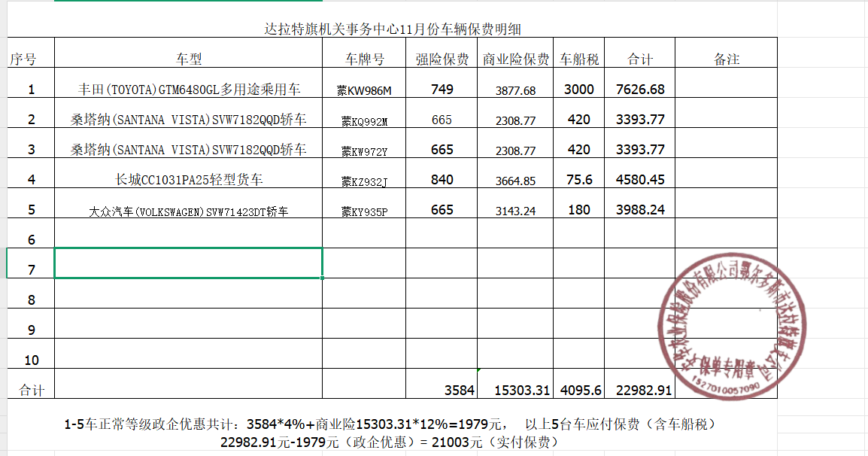
Task: Select the 丰田(TOYOTA) vehicle model cell
Action: (x=189, y=90)
